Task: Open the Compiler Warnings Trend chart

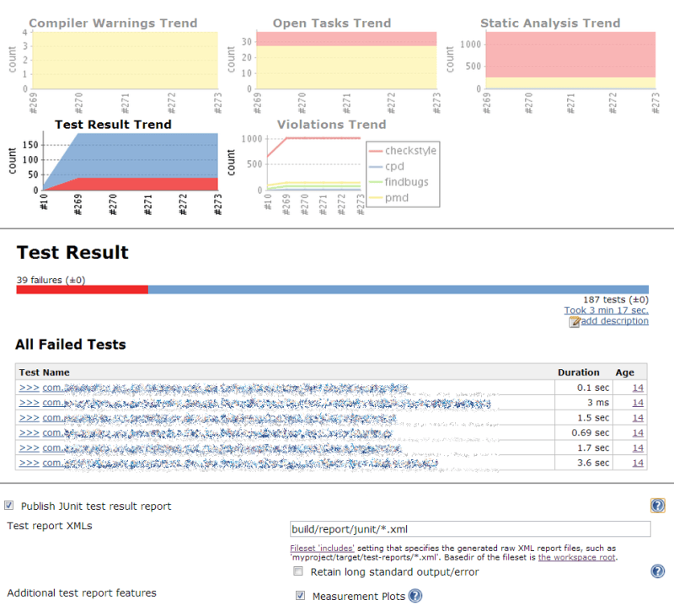Action: click(x=113, y=65)
